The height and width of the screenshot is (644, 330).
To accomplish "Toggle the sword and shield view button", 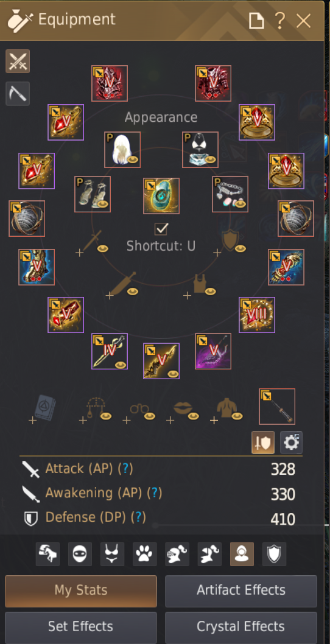I will pyautogui.click(x=263, y=443).
